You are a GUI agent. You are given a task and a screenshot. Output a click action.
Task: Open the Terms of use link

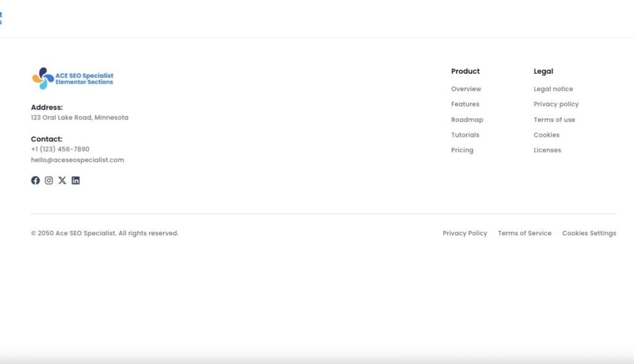[554, 119]
